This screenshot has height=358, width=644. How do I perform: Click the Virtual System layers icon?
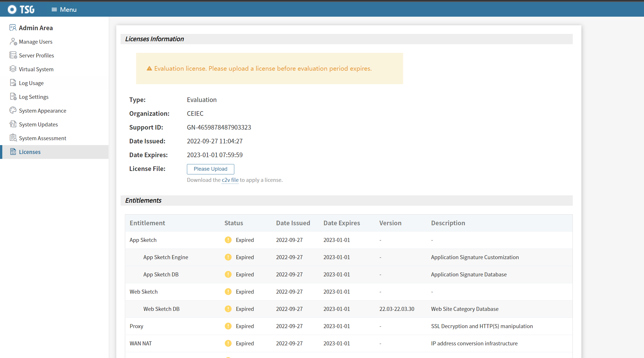tap(13, 69)
